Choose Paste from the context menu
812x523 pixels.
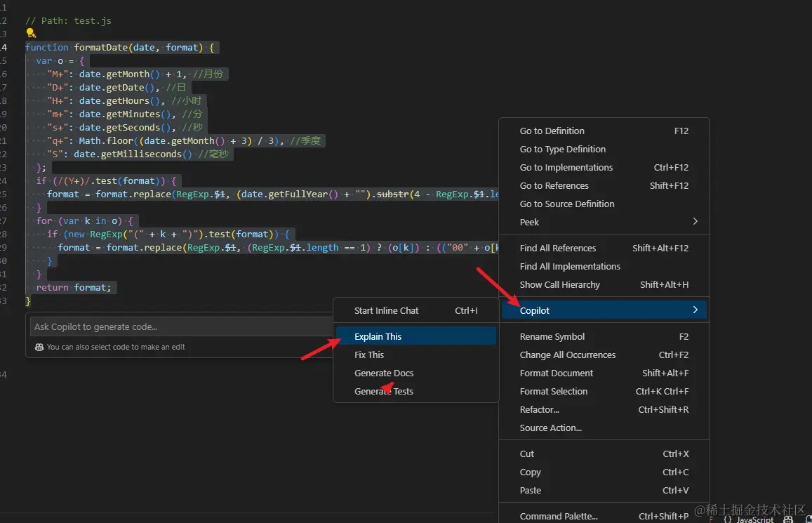click(604, 491)
